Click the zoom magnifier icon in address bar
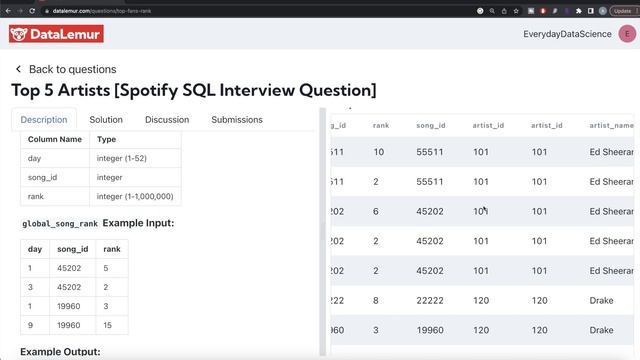Image resolution: width=640 pixels, height=360 pixels. click(492, 11)
